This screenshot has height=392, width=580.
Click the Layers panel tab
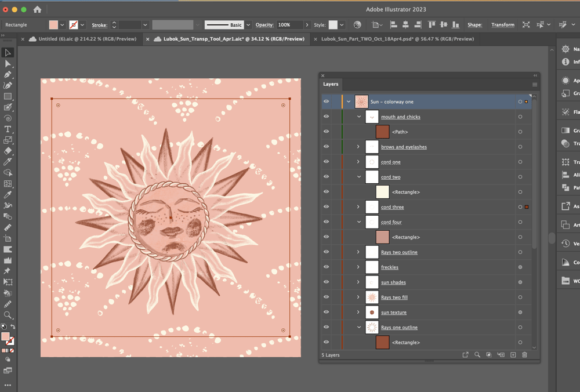(x=331, y=84)
